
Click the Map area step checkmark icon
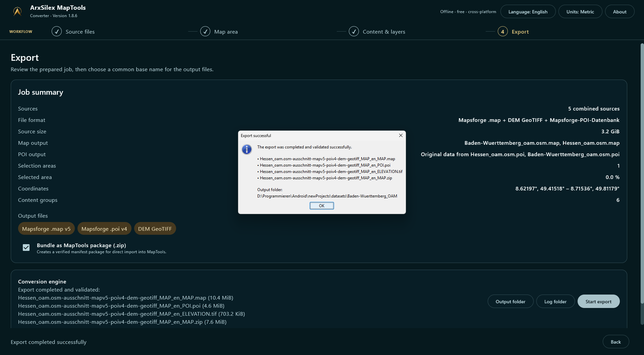pyautogui.click(x=205, y=32)
